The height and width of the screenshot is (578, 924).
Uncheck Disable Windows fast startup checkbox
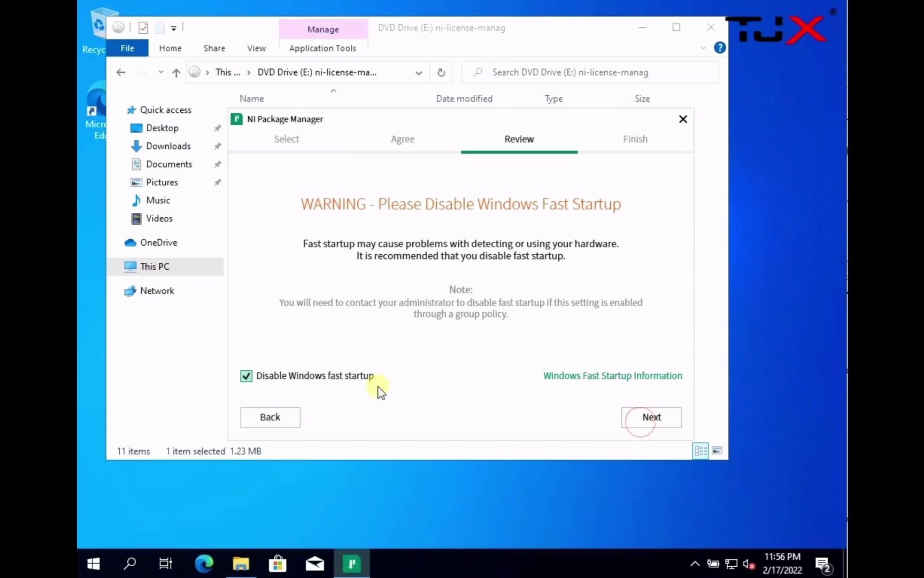246,376
